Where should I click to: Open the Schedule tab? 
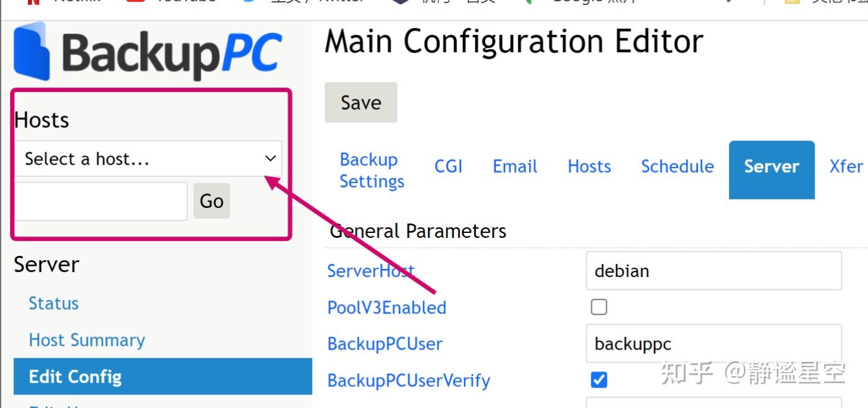click(677, 166)
